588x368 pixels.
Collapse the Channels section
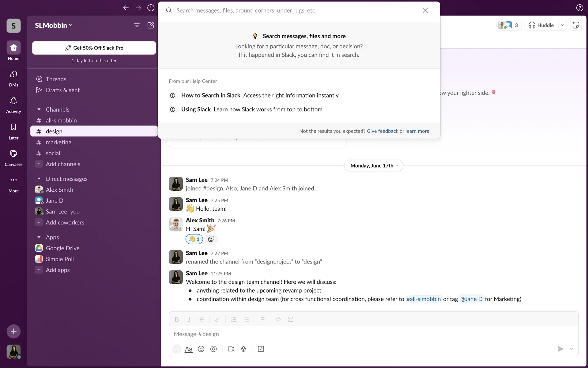[39, 109]
